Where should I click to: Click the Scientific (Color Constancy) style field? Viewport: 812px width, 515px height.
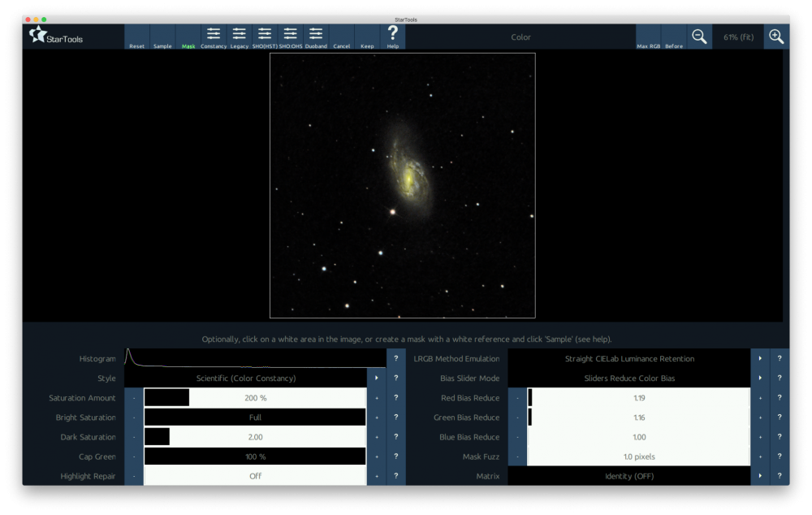(x=246, y=379)
